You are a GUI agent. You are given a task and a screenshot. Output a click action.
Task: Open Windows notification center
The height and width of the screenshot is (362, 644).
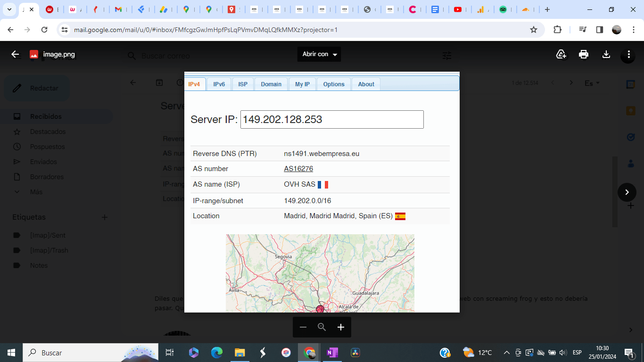point(629,353)
